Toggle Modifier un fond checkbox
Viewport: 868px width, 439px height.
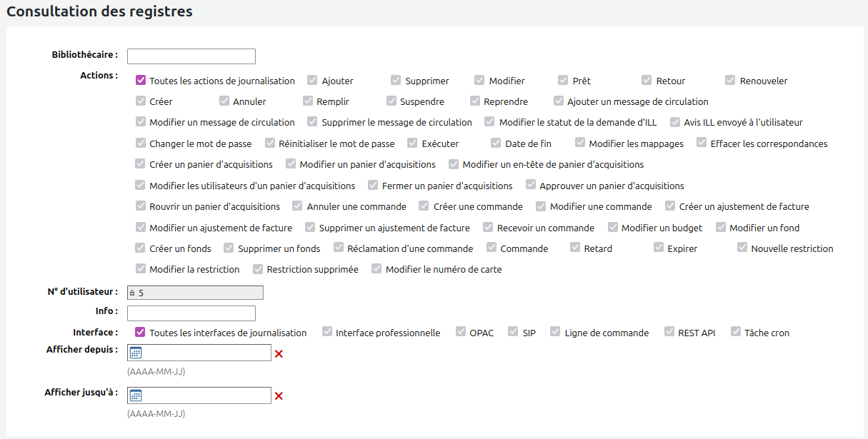[721, 228]
